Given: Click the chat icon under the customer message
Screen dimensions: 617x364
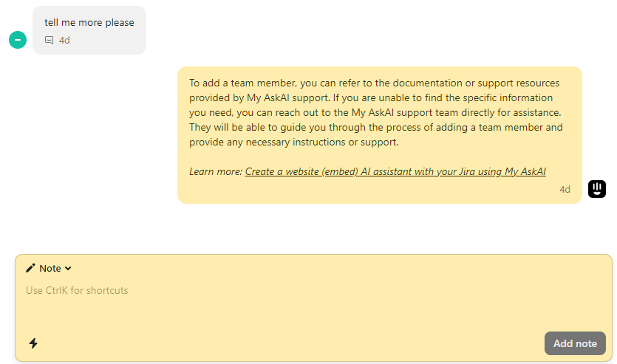Looking at the screenshot, I should (x=50, y=41).
